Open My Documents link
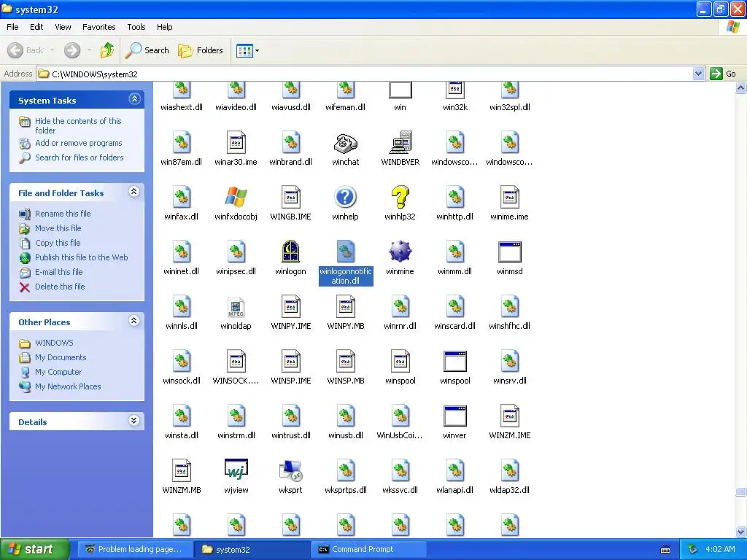The height and width of the screenshot is (560, 747). [x=61, y=357]
